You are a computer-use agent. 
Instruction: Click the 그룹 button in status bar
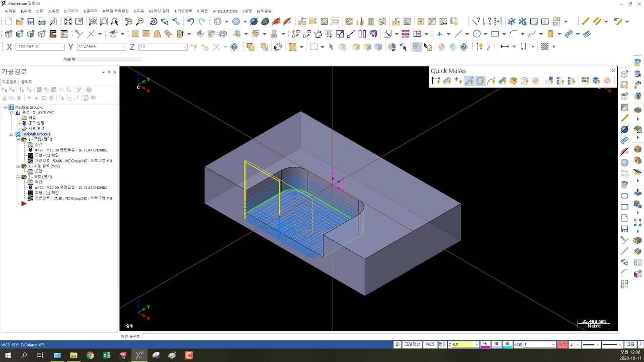pos(630,344)
